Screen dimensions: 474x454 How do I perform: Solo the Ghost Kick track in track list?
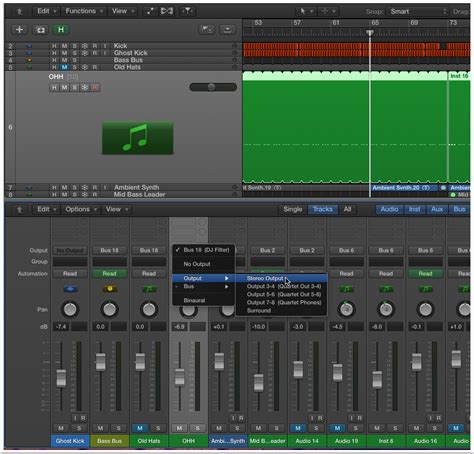point(75,53)
